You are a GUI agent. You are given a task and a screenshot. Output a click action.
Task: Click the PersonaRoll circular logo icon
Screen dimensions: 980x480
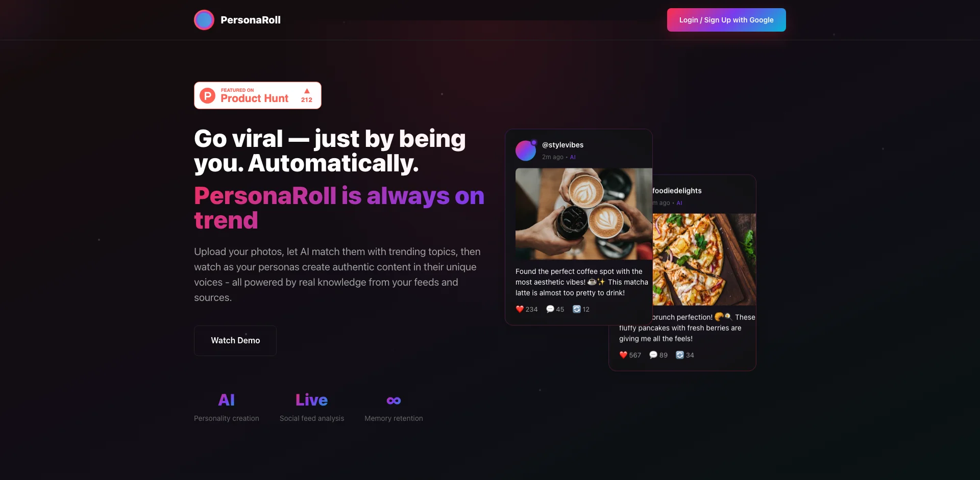click(x=204, y=20)
